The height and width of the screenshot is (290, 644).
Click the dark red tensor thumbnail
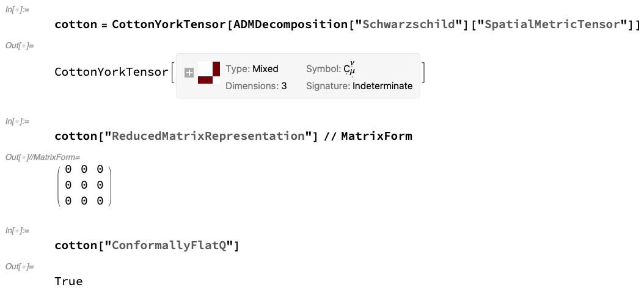click(x=208, y=73)
